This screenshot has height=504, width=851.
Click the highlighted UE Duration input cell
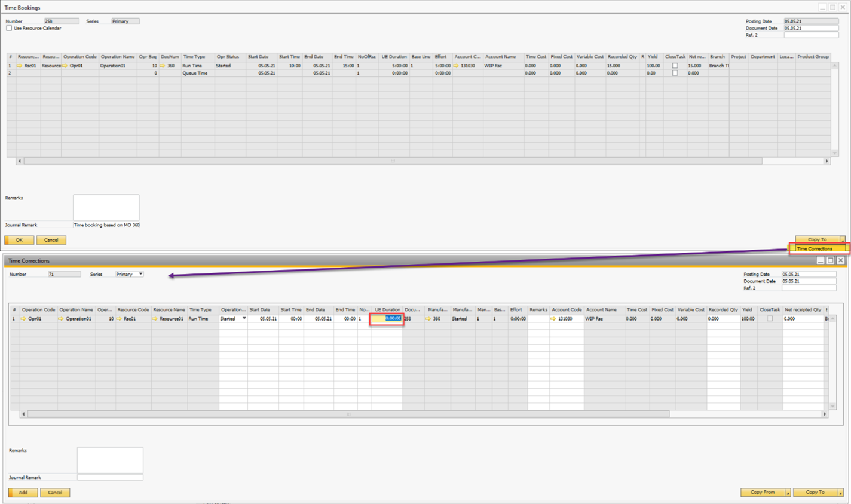coord(387,319)
